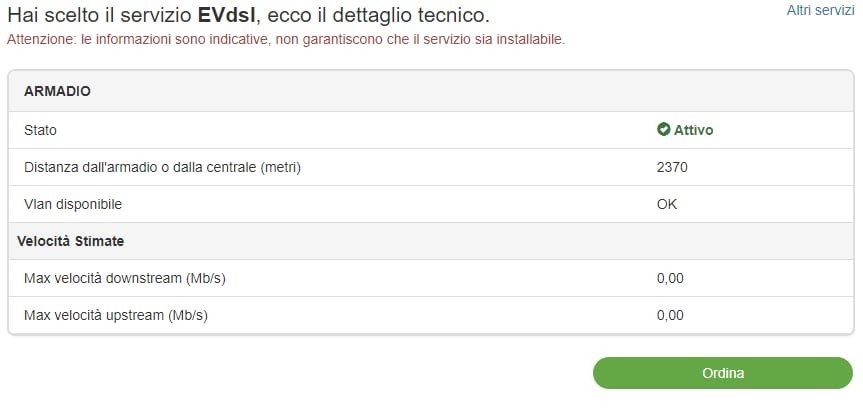Image resolution: width=863 pixels, height=409 pixels.
Task: Click the Max velocità downstream label
Action: tap(125, 278)
